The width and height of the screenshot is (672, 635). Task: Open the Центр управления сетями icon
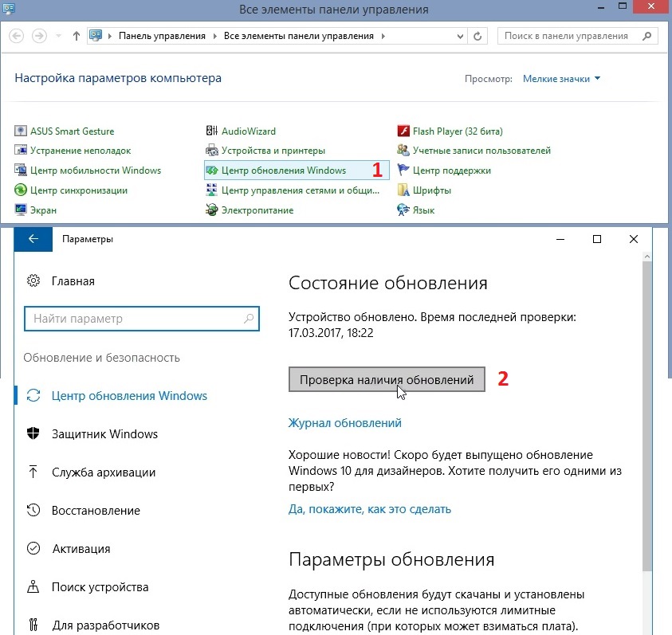pyautogui.click(x=212, y=190)
